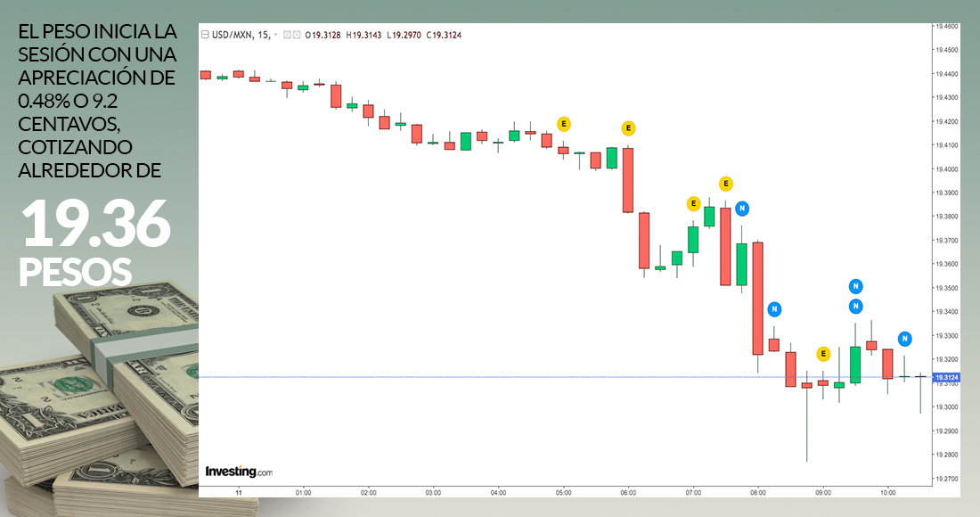Open the rightmost blue N news marker
The height and width of the screenshot is (517, 980).
[904, 339]
